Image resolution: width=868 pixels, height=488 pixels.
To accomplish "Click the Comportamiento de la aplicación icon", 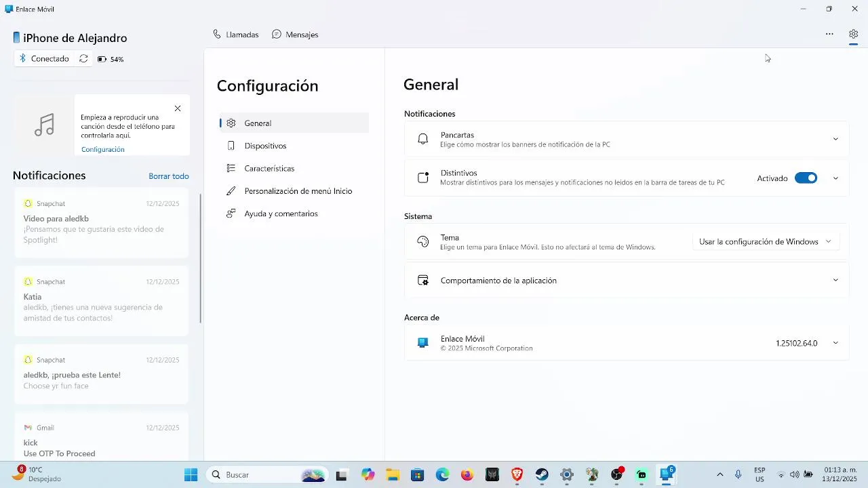I will tap(423, 281).
